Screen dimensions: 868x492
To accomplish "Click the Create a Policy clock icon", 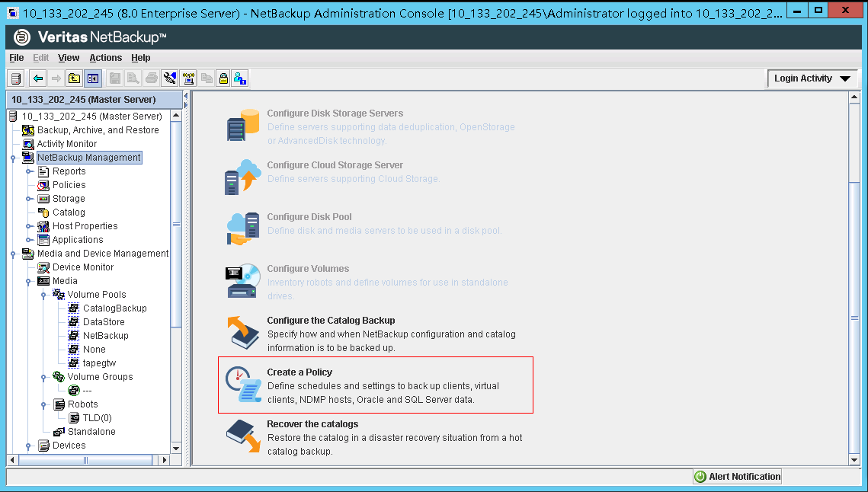I will coord(242,385).
